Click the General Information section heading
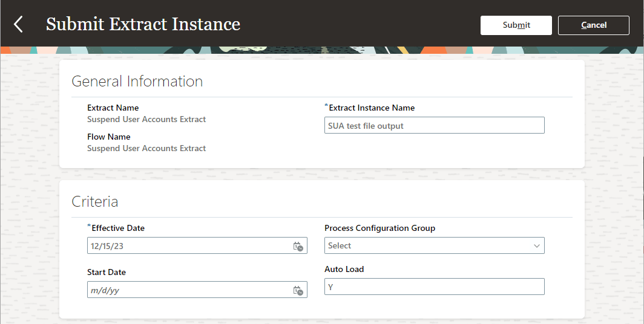The width and height of the screenshot is (644, 324). [x=137, y=82]
